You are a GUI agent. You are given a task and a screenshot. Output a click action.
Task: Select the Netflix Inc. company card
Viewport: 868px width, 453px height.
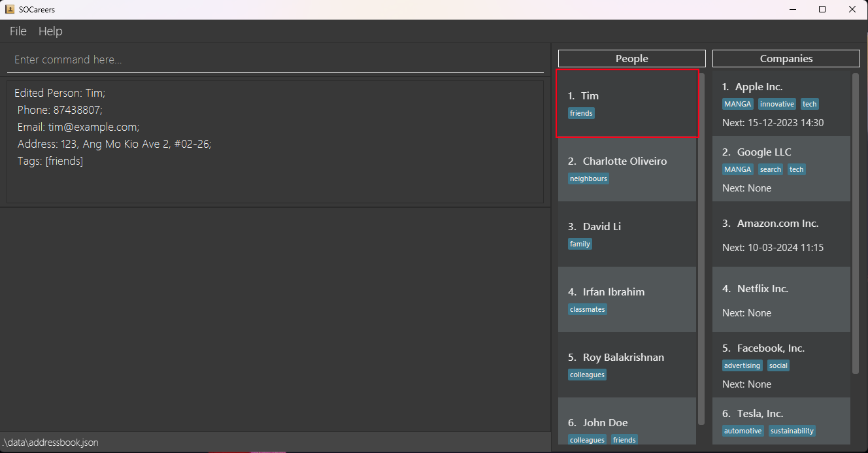click(781, 299)
